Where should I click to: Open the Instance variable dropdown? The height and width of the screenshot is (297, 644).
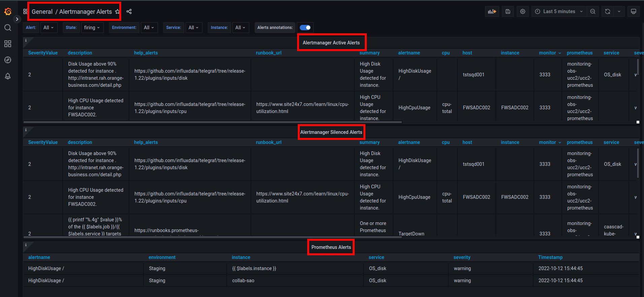(240, 28)
